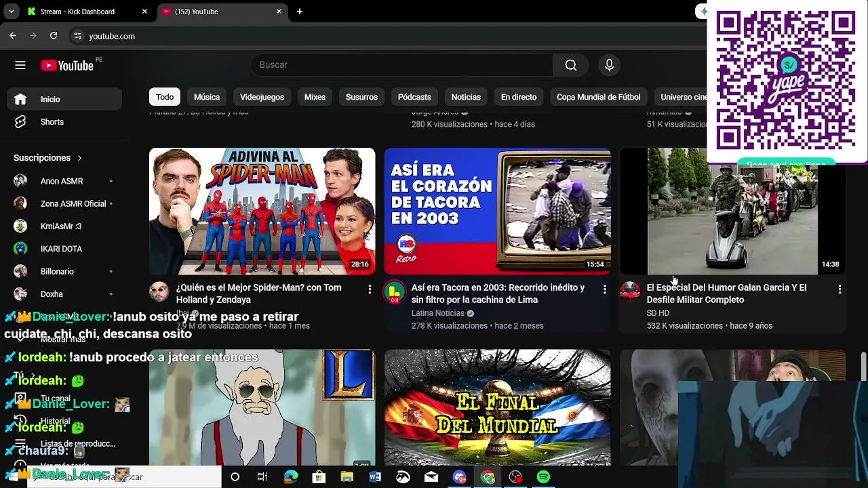Filter by Copa Mundial de Fútbol chip
868x488 pixels.
pyautogui.click(x=598, y=97)
